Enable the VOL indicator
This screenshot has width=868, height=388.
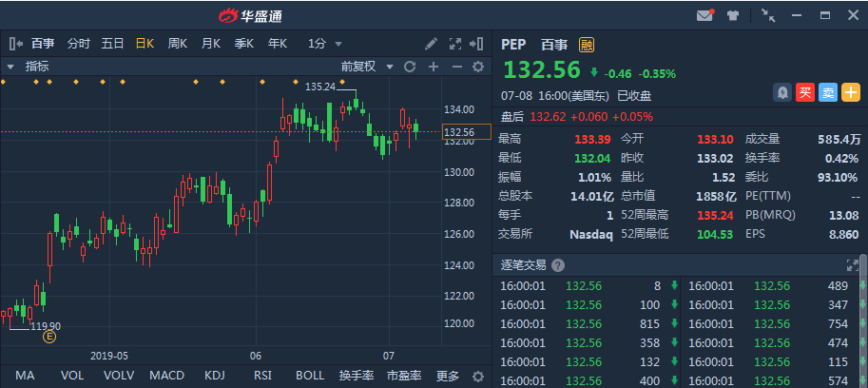click(x=72, y=376)
